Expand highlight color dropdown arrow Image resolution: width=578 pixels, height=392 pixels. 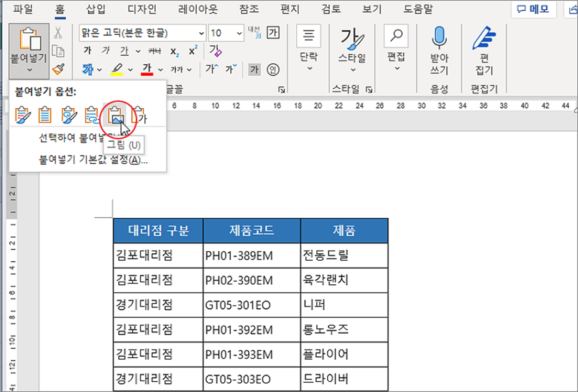130,70
